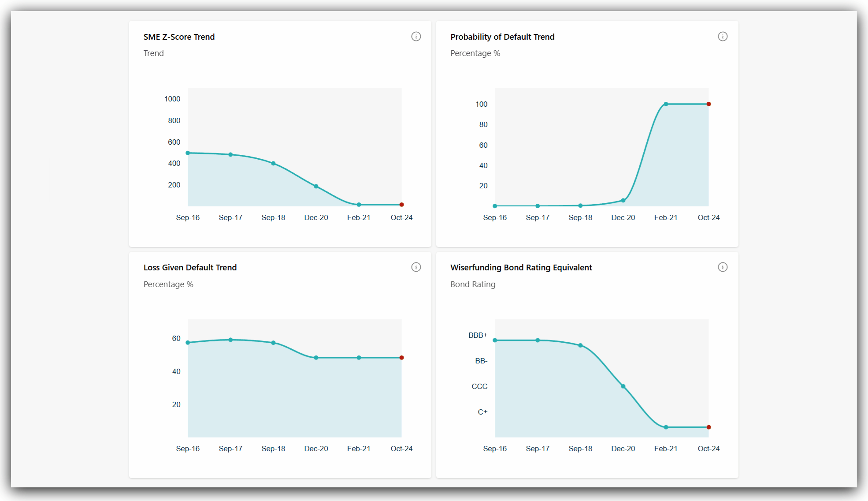Select the Dec-20 point on Bond Rating chart

point(623,386)
